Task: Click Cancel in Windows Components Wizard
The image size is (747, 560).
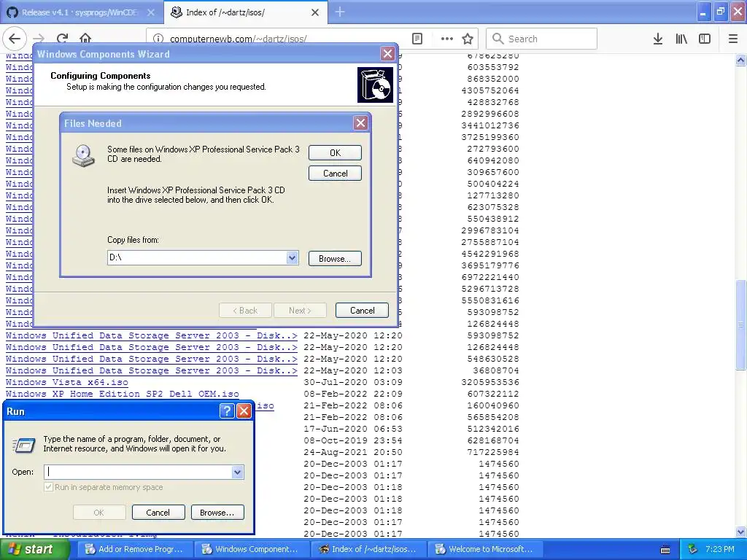Action: (x=362, y=311)
